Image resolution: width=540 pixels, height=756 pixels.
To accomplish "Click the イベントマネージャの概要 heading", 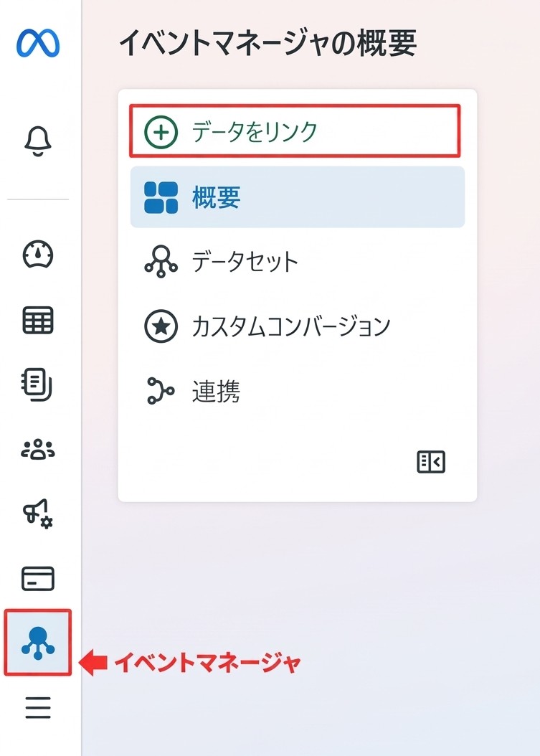I will (267, 43).
